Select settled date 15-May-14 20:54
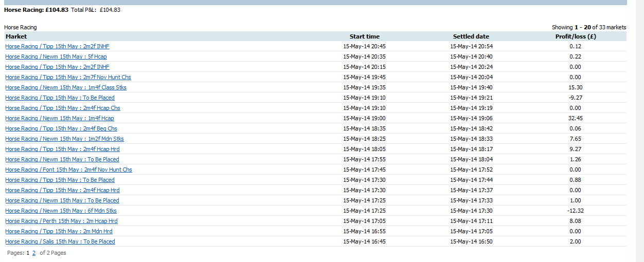644x262 pixels. [x=471, y=46]
